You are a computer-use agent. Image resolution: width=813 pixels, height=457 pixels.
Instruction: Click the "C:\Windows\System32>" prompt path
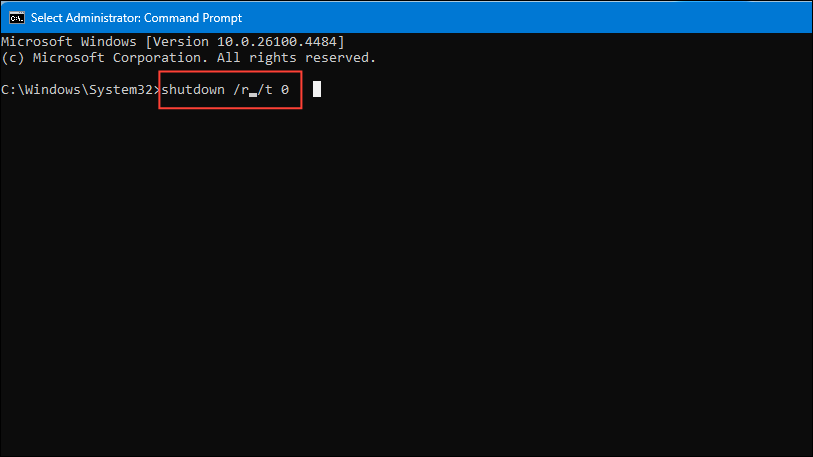click(79, 90)
